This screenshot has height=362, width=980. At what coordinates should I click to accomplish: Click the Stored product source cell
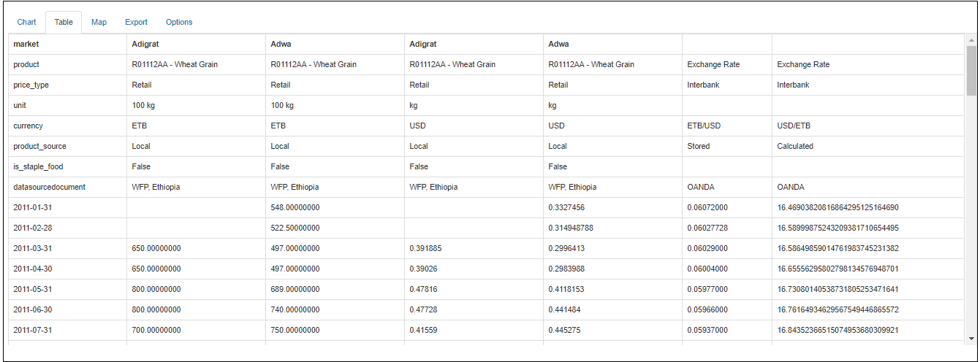(699, 146)
